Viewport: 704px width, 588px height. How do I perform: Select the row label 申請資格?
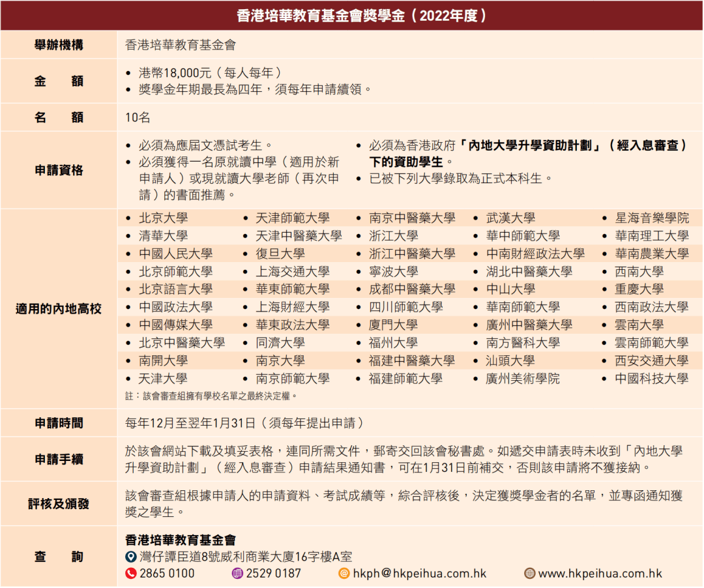59,170
